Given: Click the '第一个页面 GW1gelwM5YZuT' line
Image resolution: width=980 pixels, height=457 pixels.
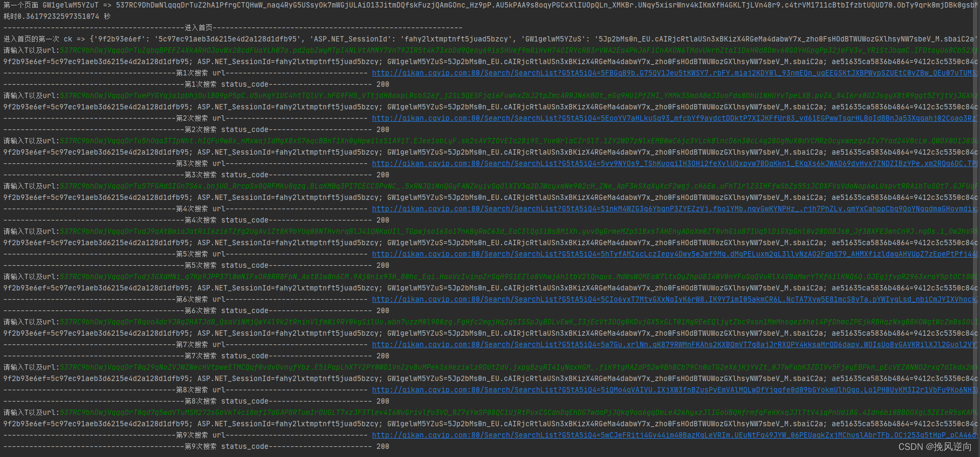Looking at the screenshot, I should click(x=490, y=5).
